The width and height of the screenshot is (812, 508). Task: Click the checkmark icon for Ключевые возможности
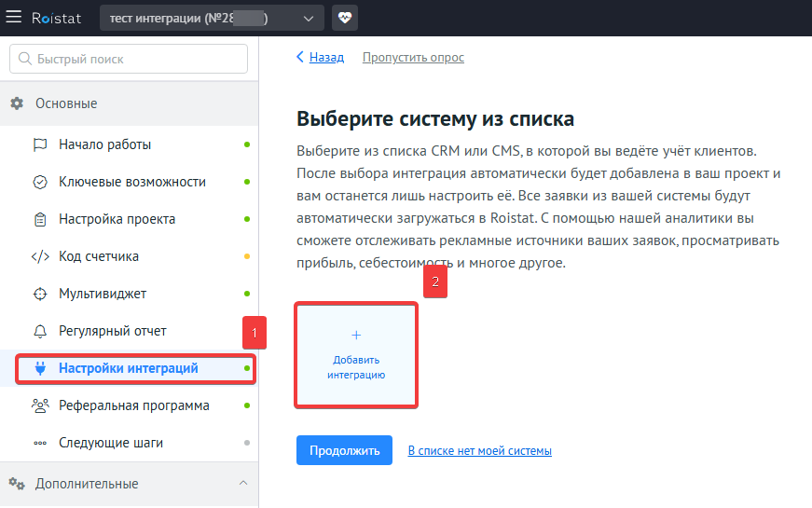point(40,182)
